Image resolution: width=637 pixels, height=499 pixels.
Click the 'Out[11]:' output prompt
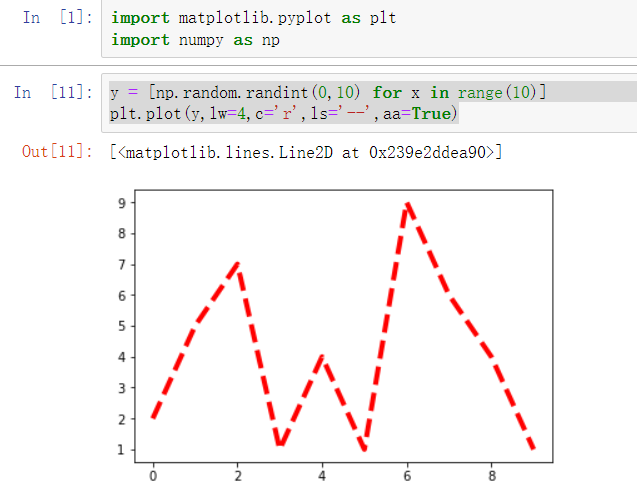[57, 152]
